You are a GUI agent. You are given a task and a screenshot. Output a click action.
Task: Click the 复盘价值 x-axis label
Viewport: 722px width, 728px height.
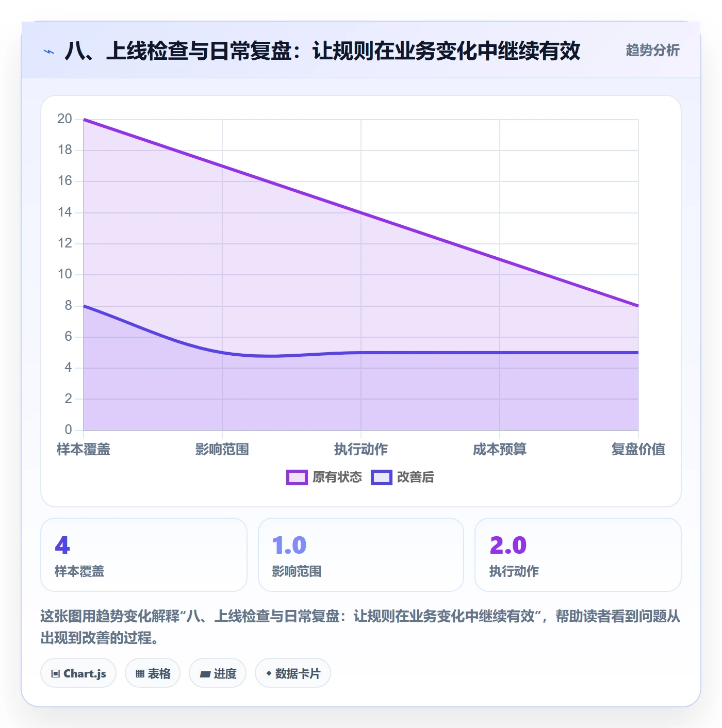(x=638, y=450)
